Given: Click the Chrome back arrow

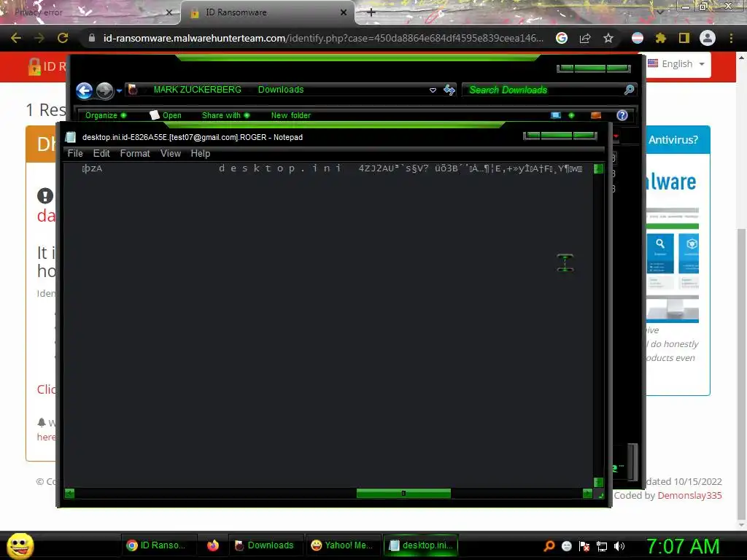Looking at the screenshot, I should [16, 38].
